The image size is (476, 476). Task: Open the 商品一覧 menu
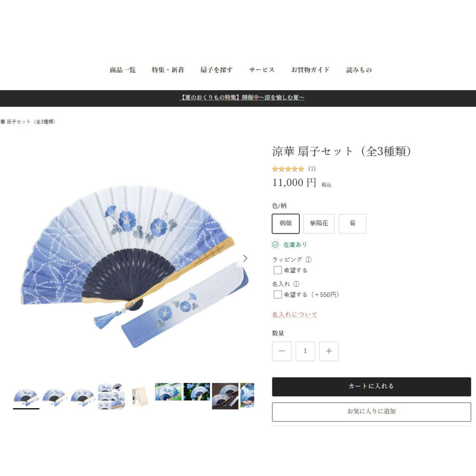click(x=123, y=70)
